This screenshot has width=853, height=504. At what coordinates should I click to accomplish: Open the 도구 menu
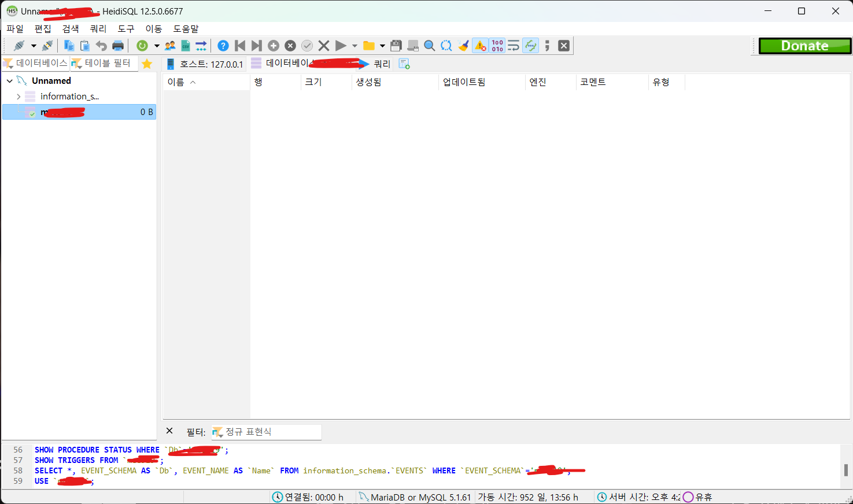127,28
